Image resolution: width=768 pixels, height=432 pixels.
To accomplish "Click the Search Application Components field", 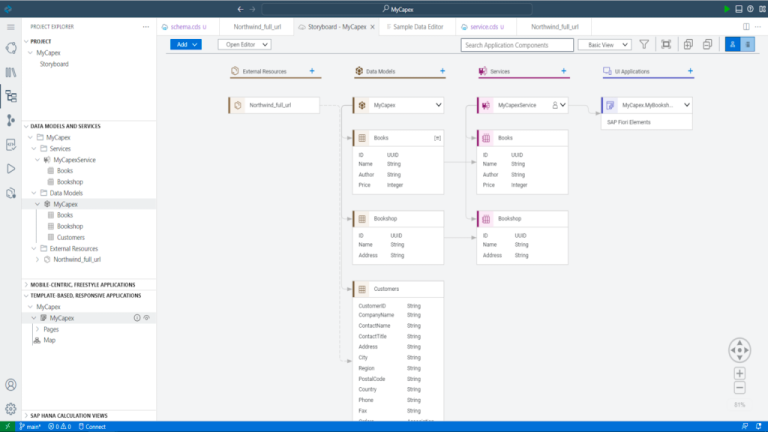I will coord(515,45).
